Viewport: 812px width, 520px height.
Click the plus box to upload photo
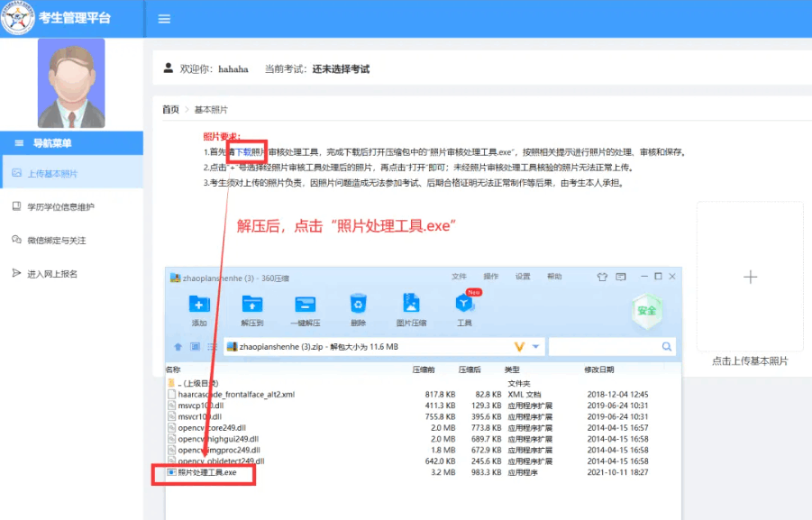tap(750, 277)
